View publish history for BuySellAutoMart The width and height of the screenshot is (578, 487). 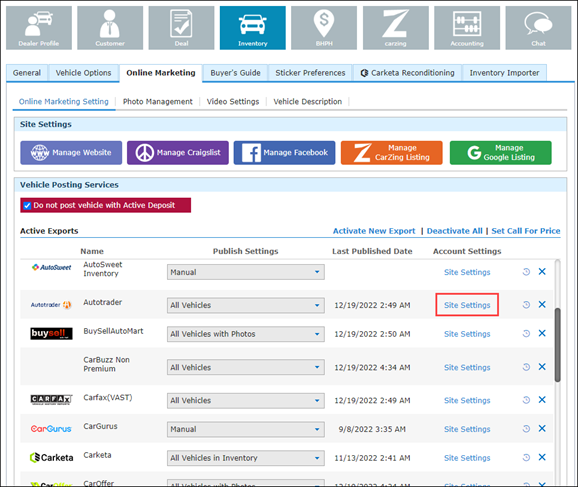click(526, 333)
